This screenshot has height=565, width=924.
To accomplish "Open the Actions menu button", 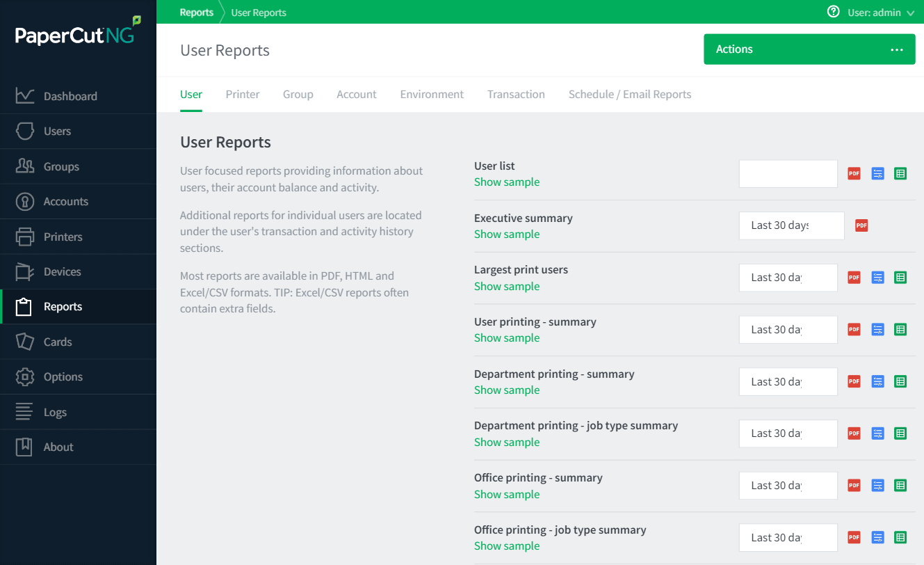I will tap(809, 49).
